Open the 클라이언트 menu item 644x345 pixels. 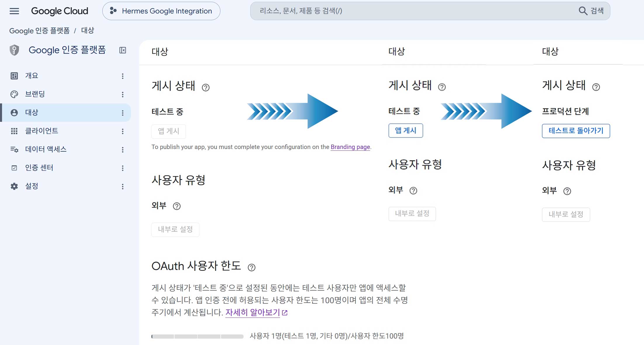pyautogui.click(x=66, y=131)
